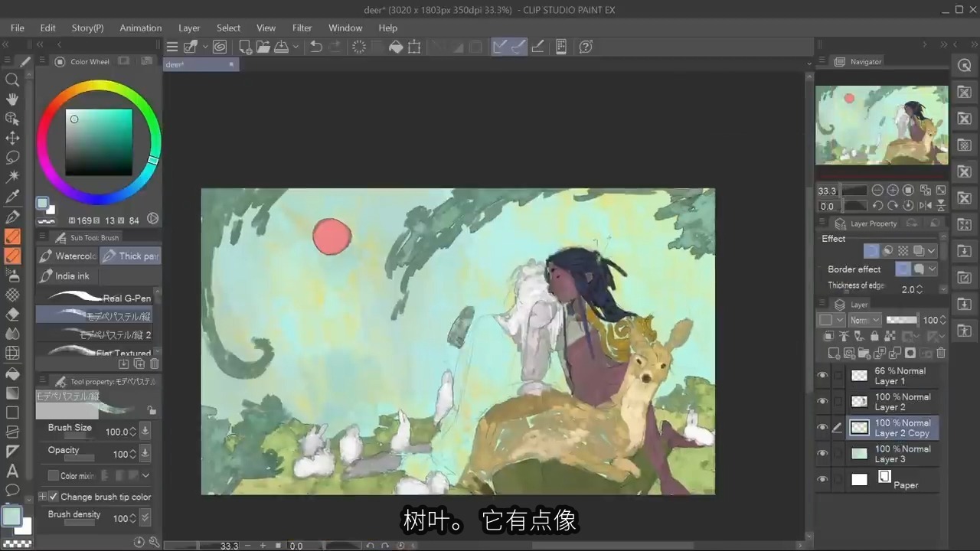Select the Balloon tool
The image size is (980, 551).
12,490
